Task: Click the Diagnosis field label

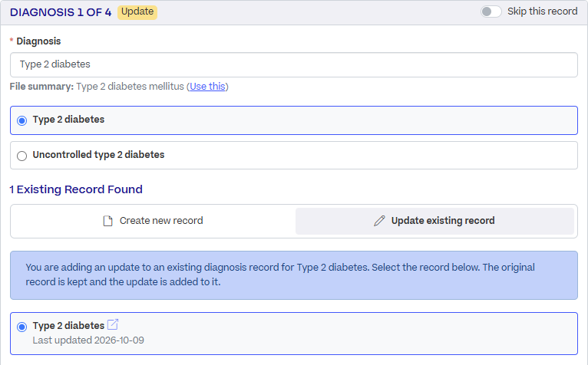Action: pos(38,41)
